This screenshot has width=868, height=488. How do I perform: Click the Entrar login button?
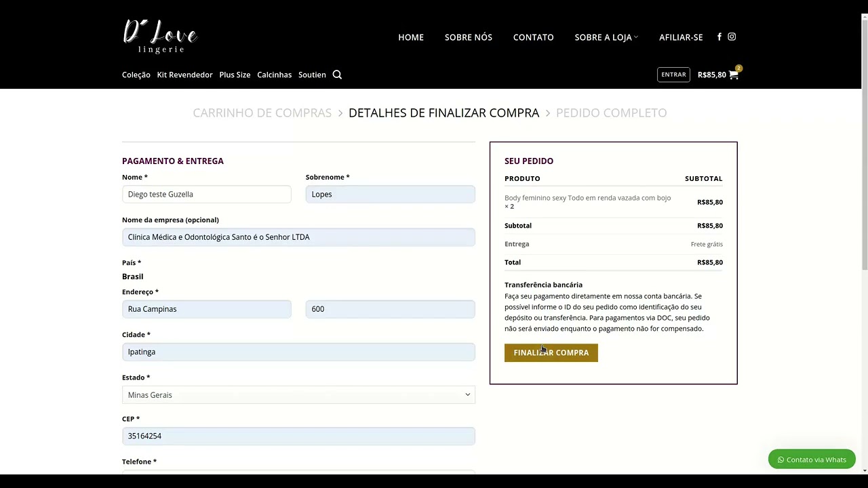pos(673,75)
